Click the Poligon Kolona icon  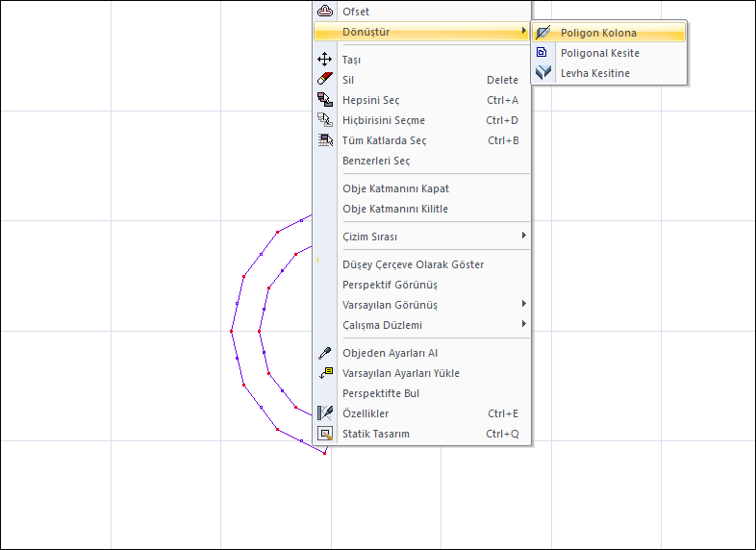(x=542, y=33)
